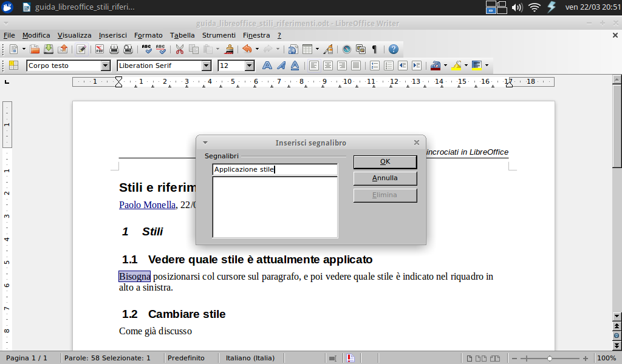Open the Navigator compass icon
The image size is (622, 364).
click(347, 49)
